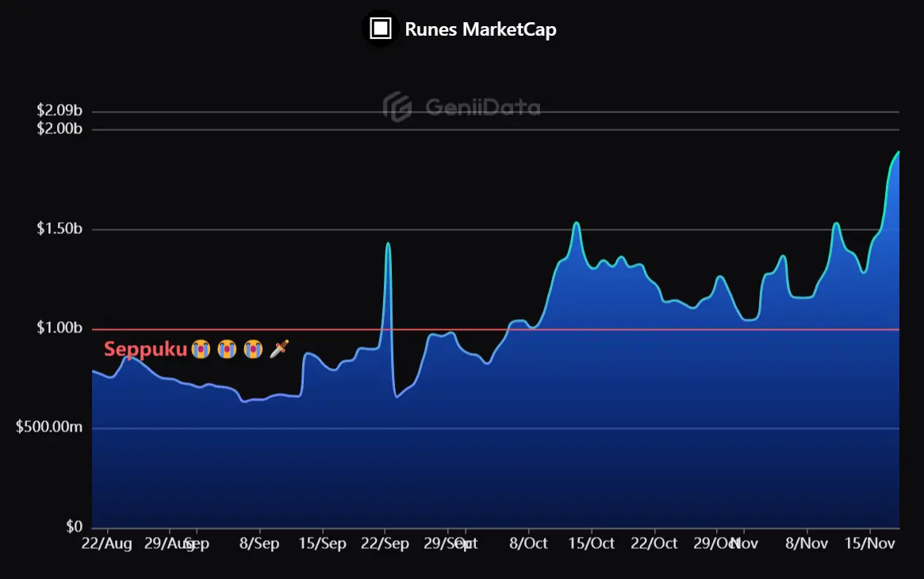This screenshot has width=924, height=579.
Task: Click the 22/Aug x-axis date label
Action: pos(107,544)
